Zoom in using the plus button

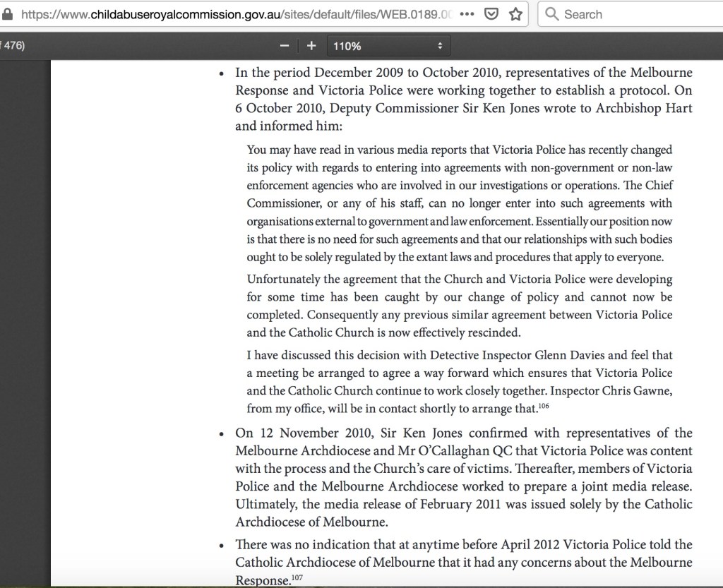311,47
